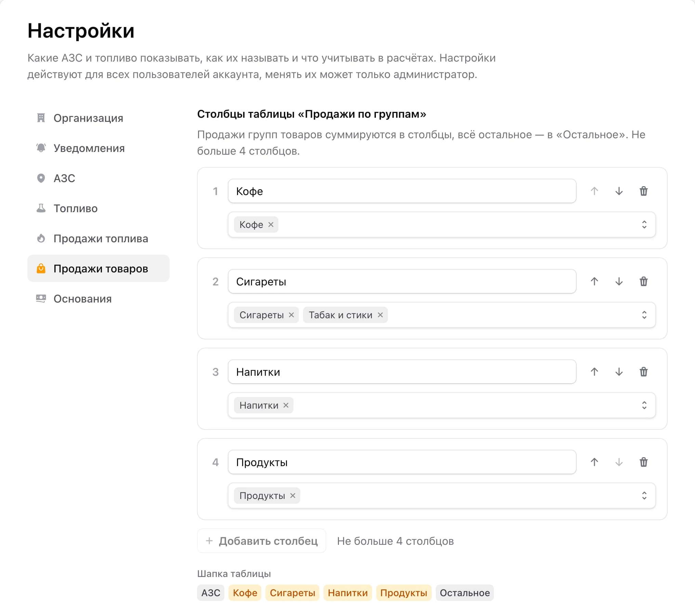Open the Организация settings section
The image size is (695, 616).
pos(99,118)
